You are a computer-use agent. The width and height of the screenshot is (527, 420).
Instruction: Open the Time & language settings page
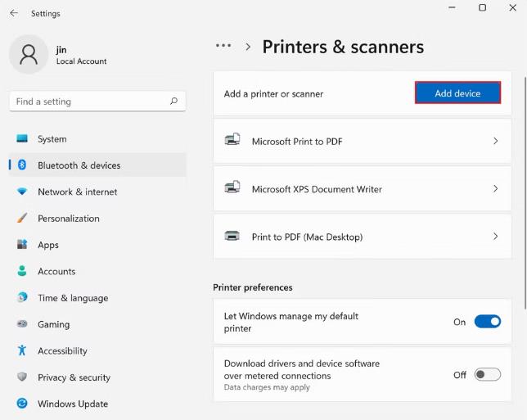point(72,298)
